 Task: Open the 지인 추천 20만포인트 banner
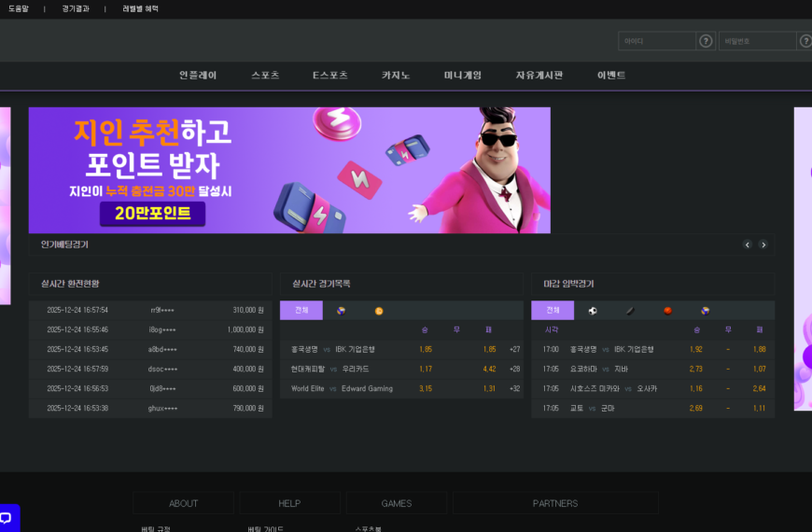tap(289, 170)
